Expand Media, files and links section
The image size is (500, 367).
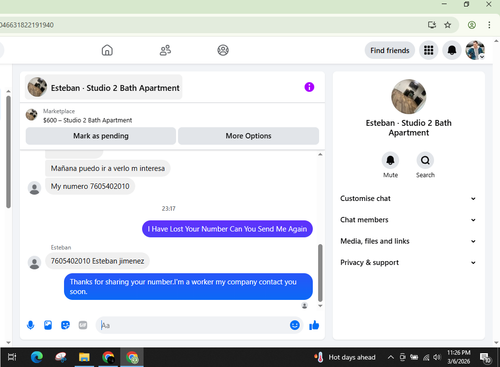(x=408, y=241)
